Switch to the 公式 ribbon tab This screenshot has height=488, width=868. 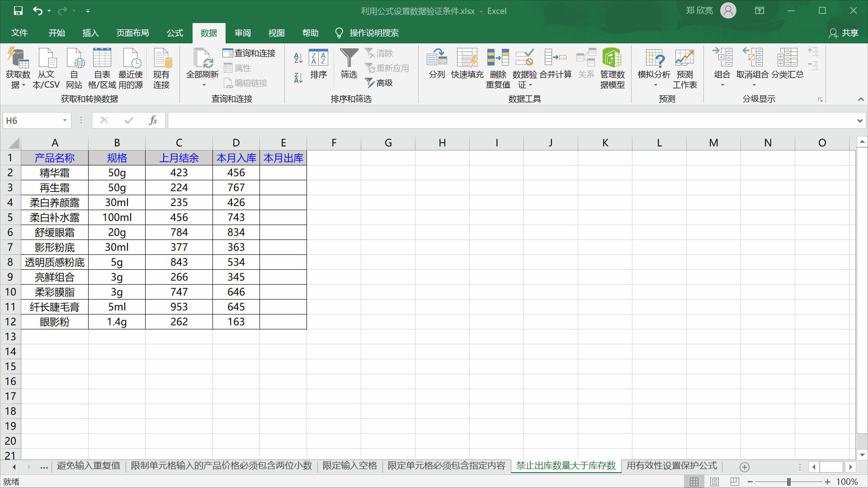pyautogui.click(x=175, y=33)
